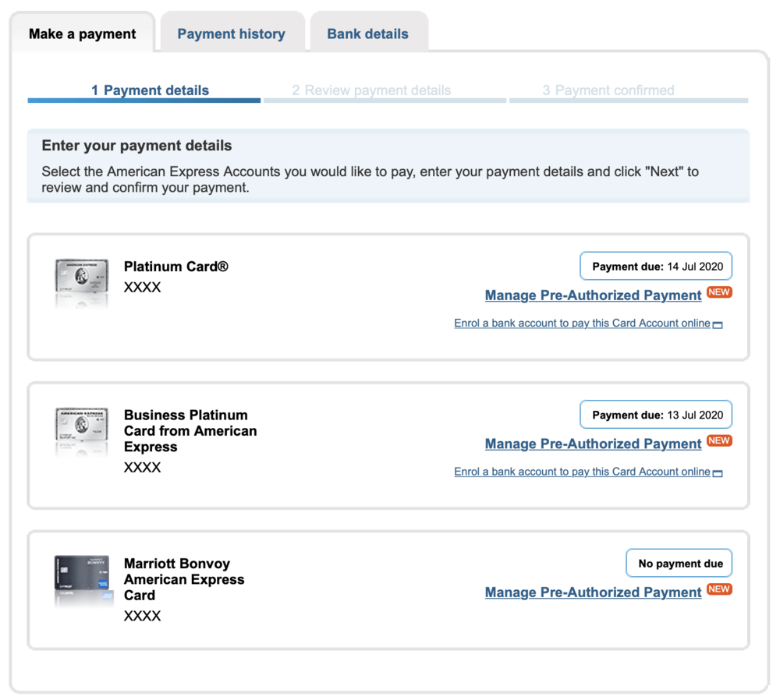The height and width of the screenshot is (700, 780).
Task: Open Manage Pre-Authorized Payment for Marriott Bonvoy
Action: click(593, 592)
